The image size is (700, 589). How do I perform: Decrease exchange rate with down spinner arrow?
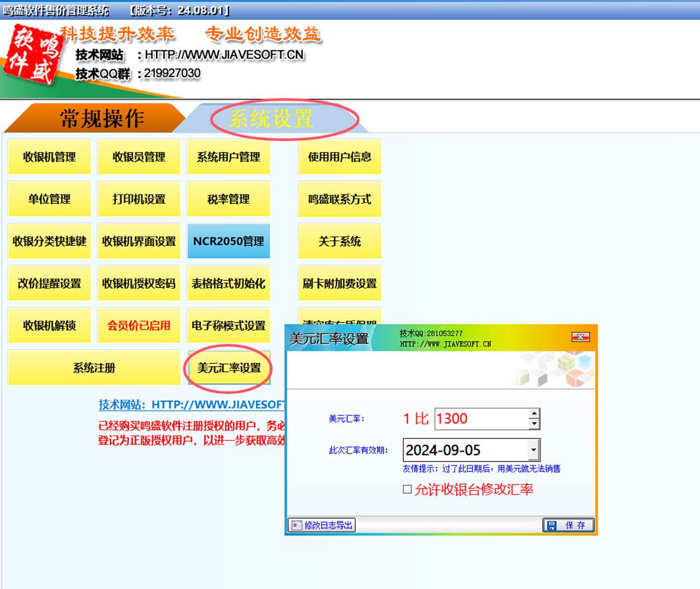coord(534,424)
